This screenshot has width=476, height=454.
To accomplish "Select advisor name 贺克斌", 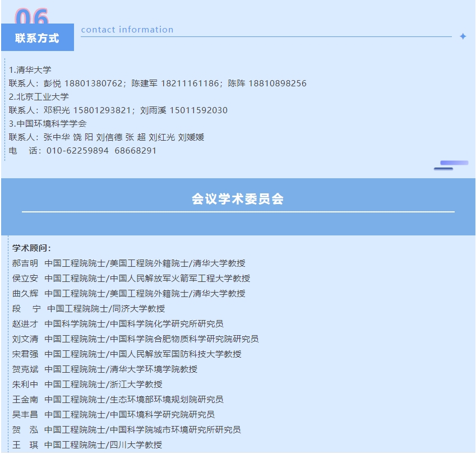I will [x=25, y=369].
